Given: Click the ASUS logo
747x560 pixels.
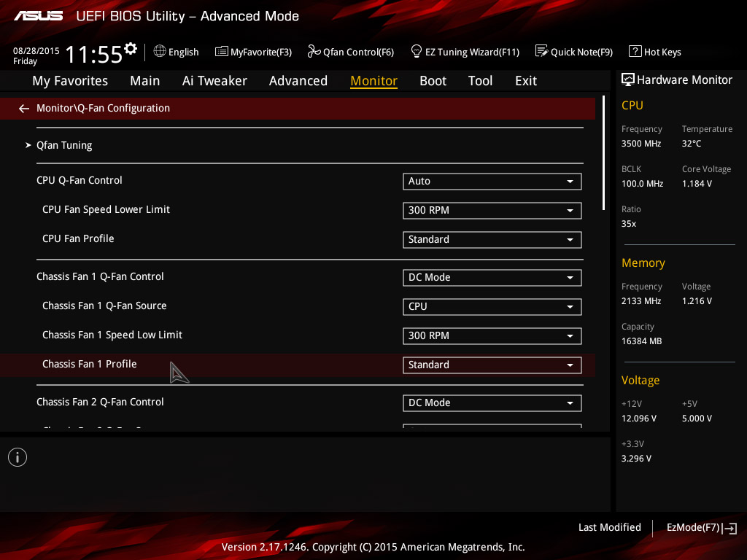Looking at the screenshot, I should pyautogui.click(x=38, y=16).
